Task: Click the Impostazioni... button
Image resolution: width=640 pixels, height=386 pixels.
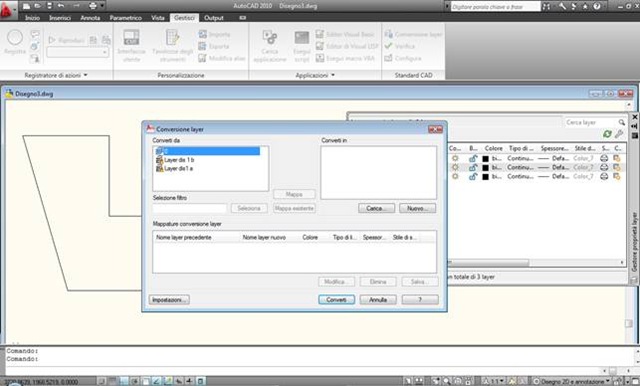Action: [x=169, y=299]
